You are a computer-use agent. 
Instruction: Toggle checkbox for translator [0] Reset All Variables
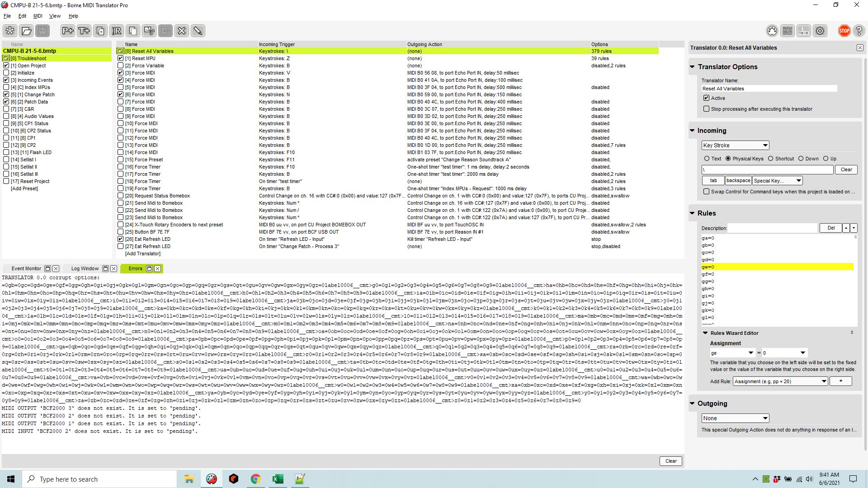[119, 51]
